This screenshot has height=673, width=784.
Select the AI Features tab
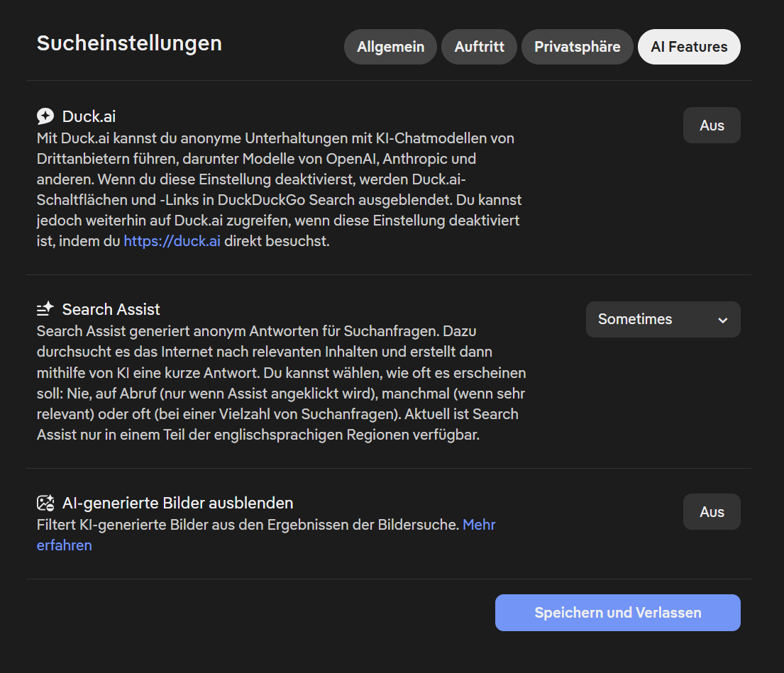coord(689,47)
